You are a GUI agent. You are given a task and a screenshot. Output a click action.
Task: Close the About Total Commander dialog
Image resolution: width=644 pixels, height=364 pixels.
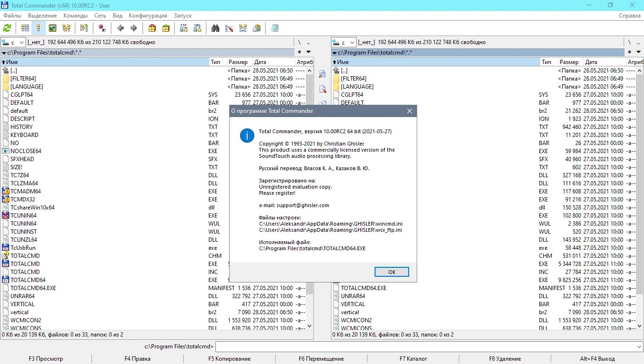pyautogui.click(x=410, y=111)
